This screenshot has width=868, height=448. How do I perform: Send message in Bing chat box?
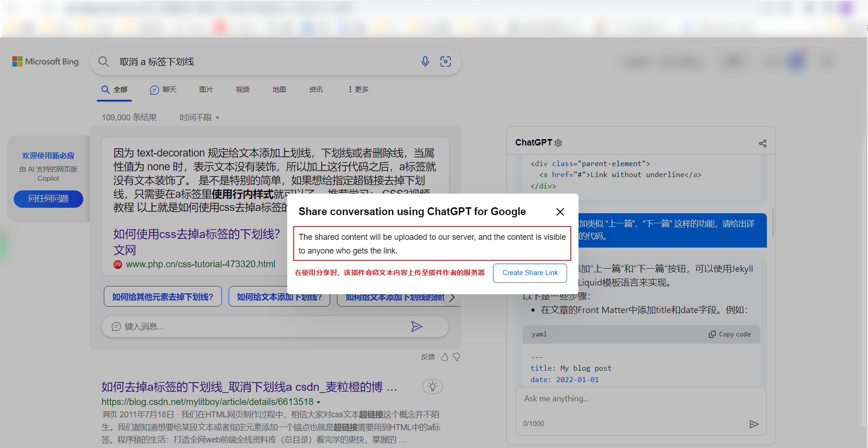[x=416, y=326]
